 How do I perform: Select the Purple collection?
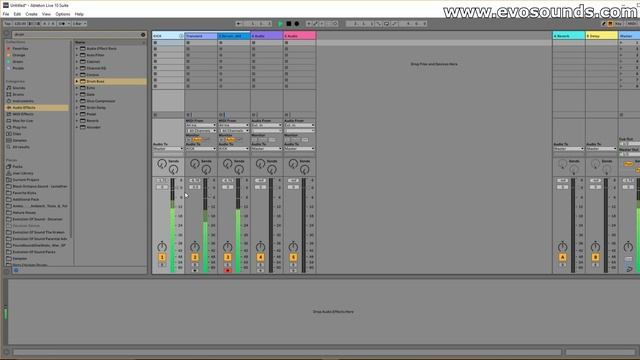[18, 68]
